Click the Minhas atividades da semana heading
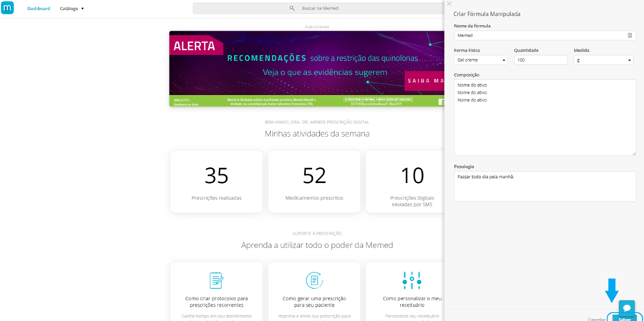Image resolution: width=644 pixels, height=321 pixels. point(317,134)
